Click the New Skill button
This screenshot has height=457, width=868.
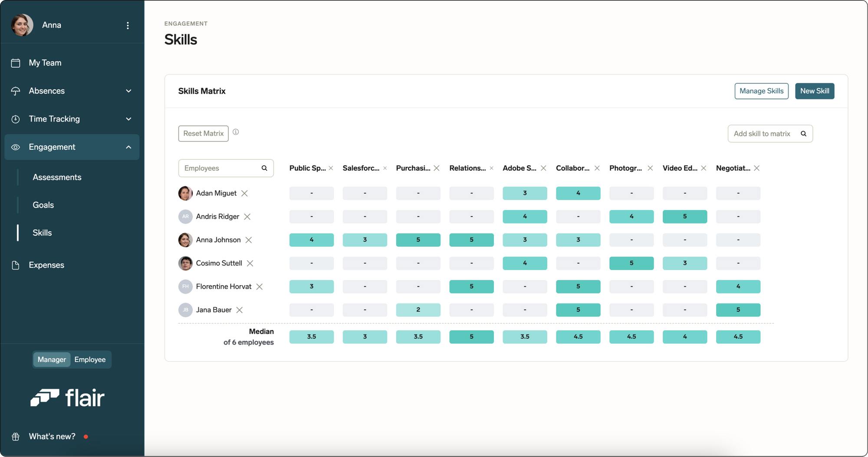[x=815, y=91]
